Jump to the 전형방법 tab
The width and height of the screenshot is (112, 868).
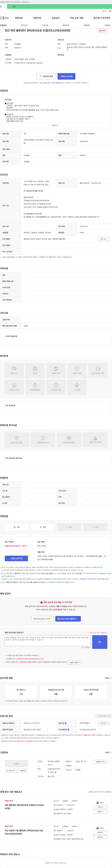(87, 25)
